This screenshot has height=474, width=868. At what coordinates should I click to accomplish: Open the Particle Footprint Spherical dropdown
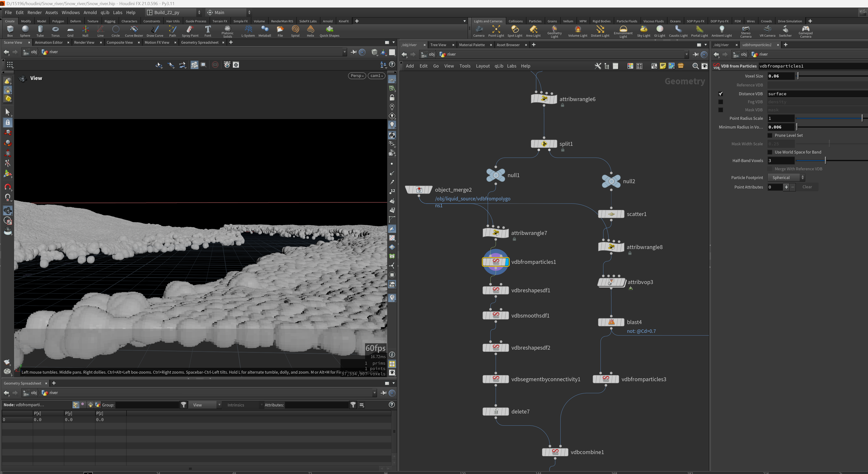click(x=786, y=177)
